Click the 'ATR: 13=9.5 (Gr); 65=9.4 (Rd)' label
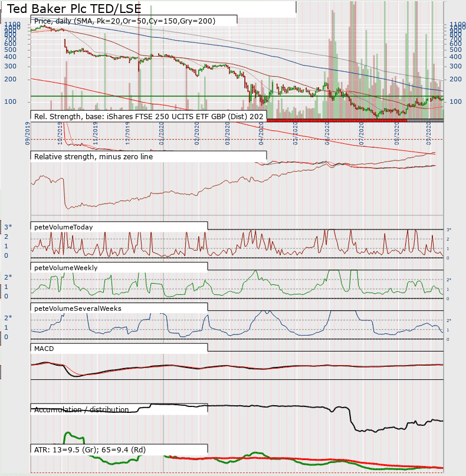466x476 pixels. click(90, 449)
